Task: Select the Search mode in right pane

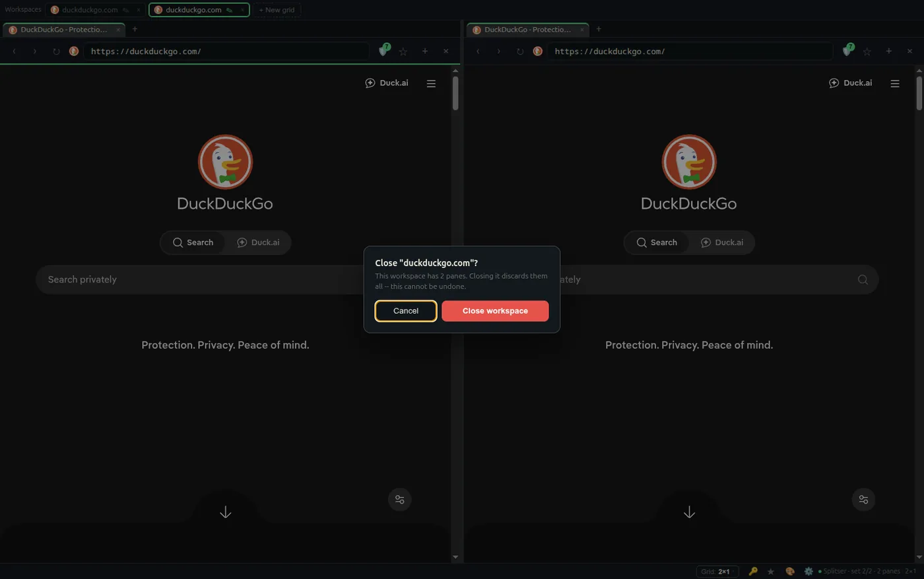Action: point(657,242)
